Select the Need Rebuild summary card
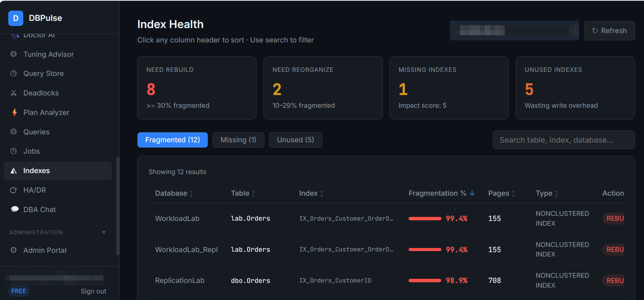The height and width of the screenshot is (300, 644). pos(197,88)
